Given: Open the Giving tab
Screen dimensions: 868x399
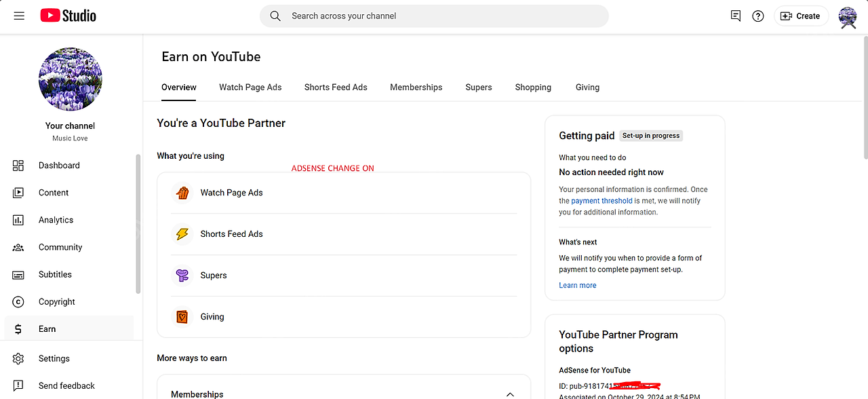Looking at the screenshot, I should 587,88.
